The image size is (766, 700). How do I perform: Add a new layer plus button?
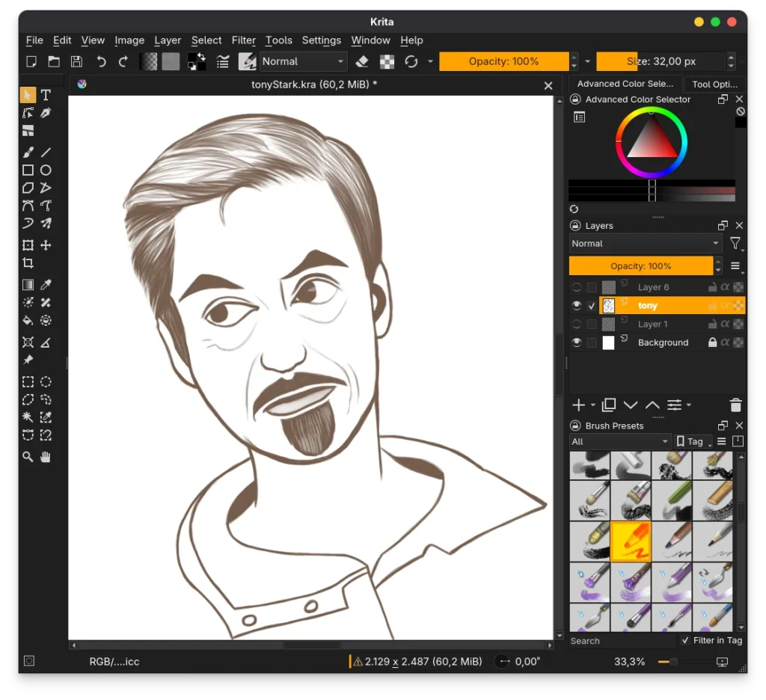578,405
